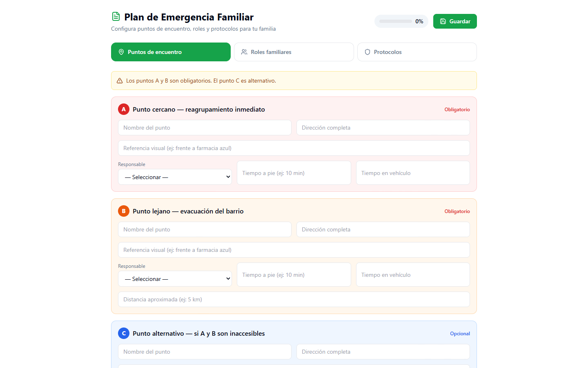This screenshot has height=368, width=588.
Task: Click the warning triangle in the yellow banner
Action: pos(120,81)
